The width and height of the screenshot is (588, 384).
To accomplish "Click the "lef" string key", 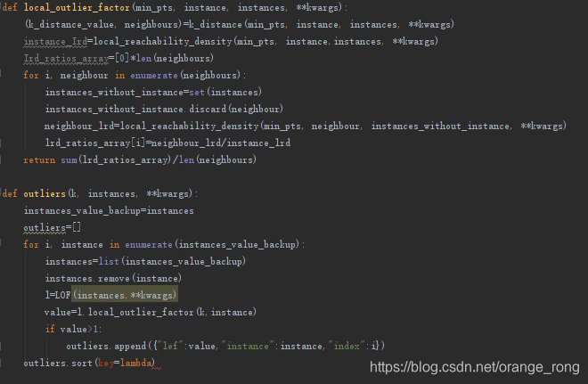I will click(x=170, y=346).
